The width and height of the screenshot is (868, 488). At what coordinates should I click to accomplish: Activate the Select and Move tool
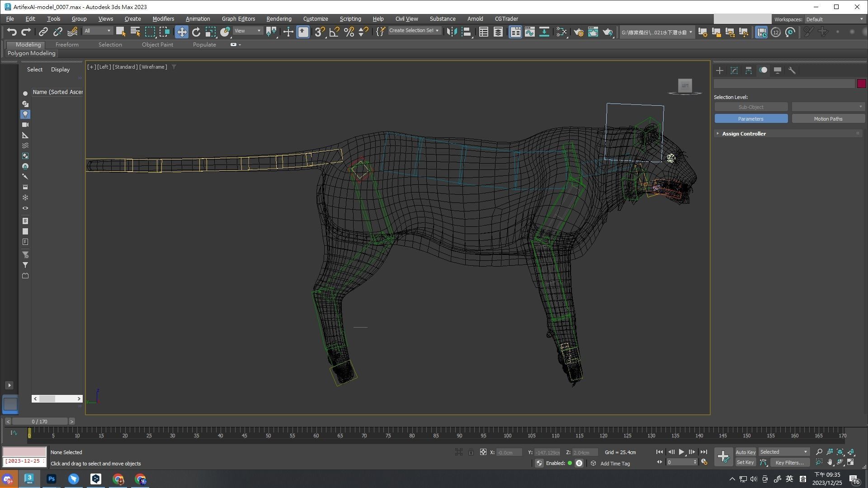click(x=182, y=32)
